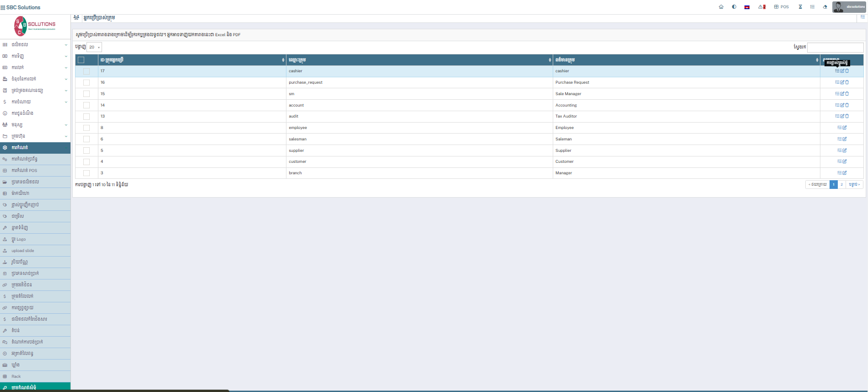
Task: Click the table search input field
Action: point(835,47)
